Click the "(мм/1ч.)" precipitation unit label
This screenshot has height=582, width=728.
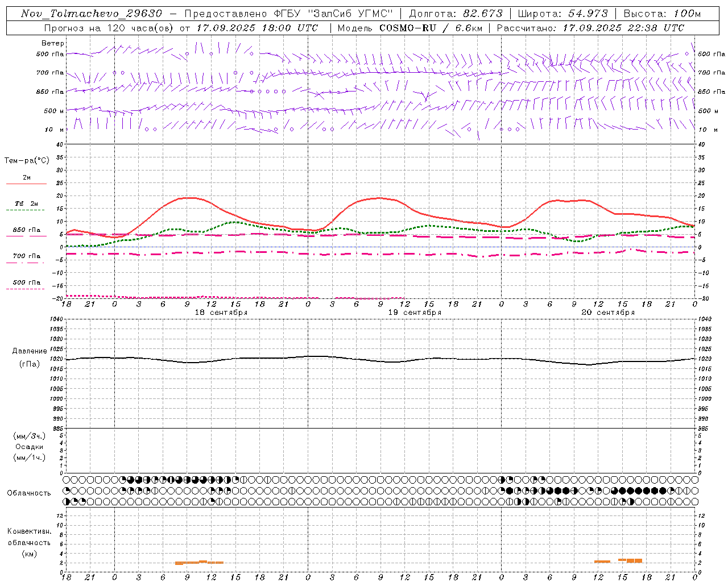(30, 458)
